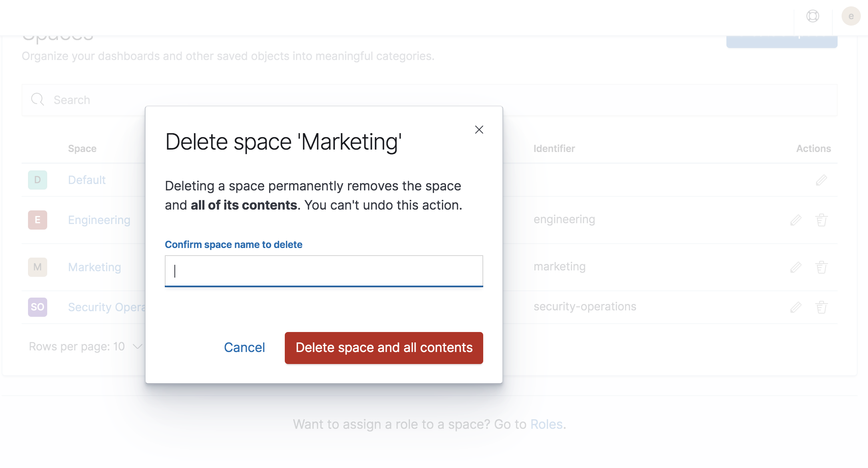Edit the Marketing space using the pencil icon
This screenshot has width=868, height=468.
796,267
